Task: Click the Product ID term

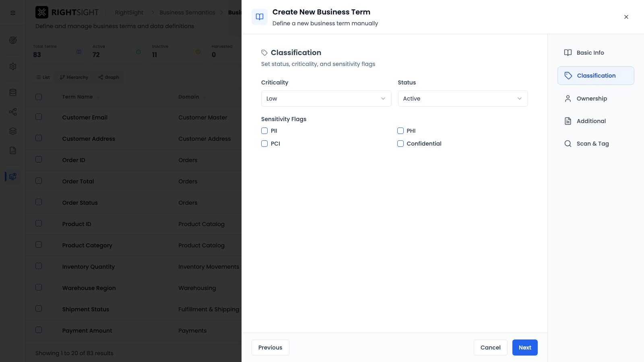Action: 76,224
